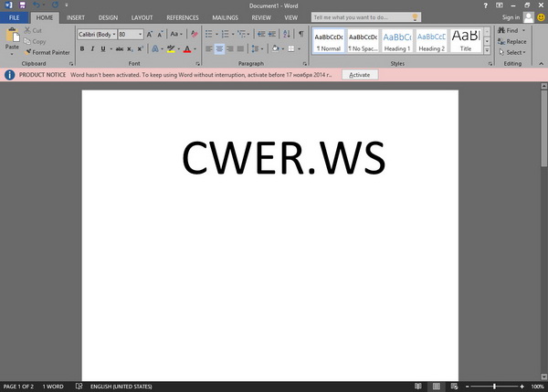Click the Paste clipboard icon
This screenshot has height=392, width=548.
[12, 35]
